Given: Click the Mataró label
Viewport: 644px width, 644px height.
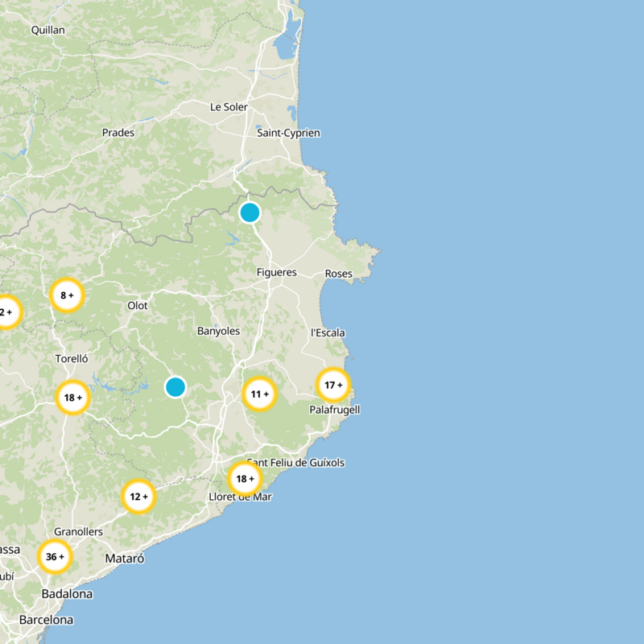Looking at the screenshot, I should coord(125,559).
